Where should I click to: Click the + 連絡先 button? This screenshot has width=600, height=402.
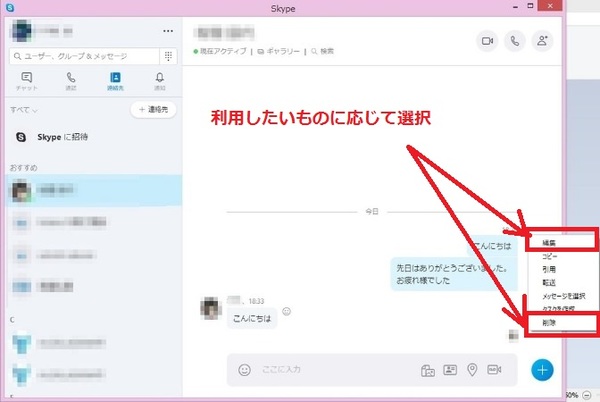tap(153, 110)
